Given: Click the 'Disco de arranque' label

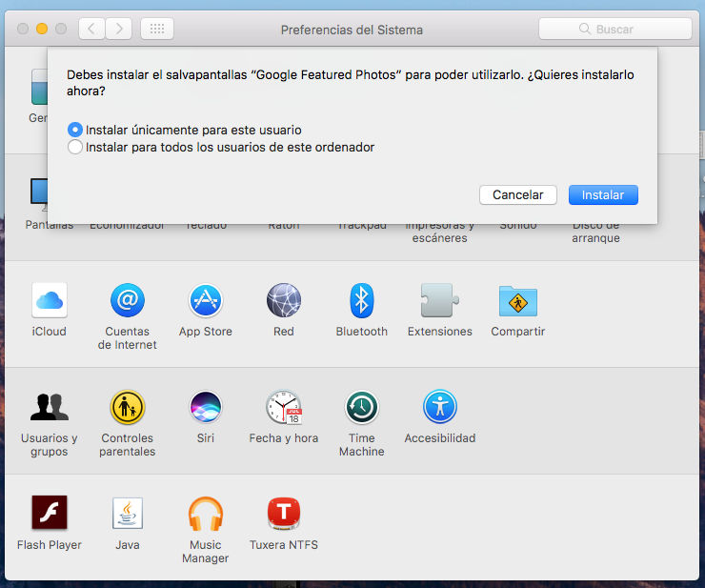Looking at the screenshot, I should (595, 232).
